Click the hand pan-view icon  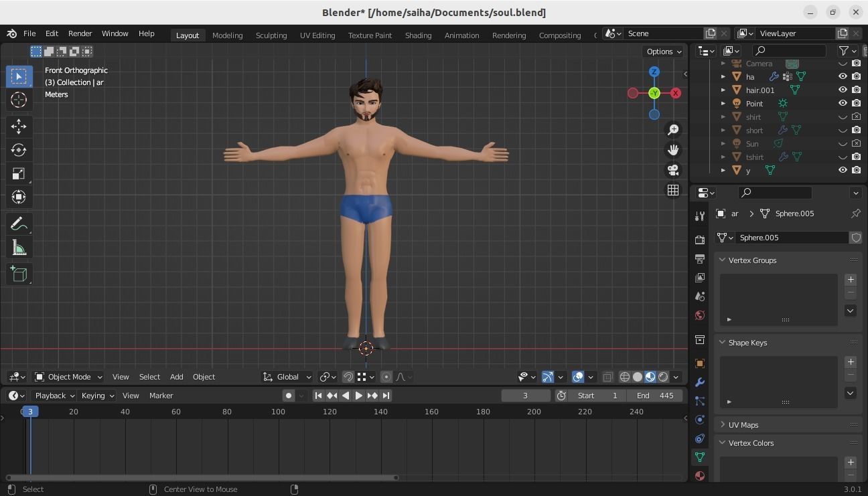tap(673, 150)
